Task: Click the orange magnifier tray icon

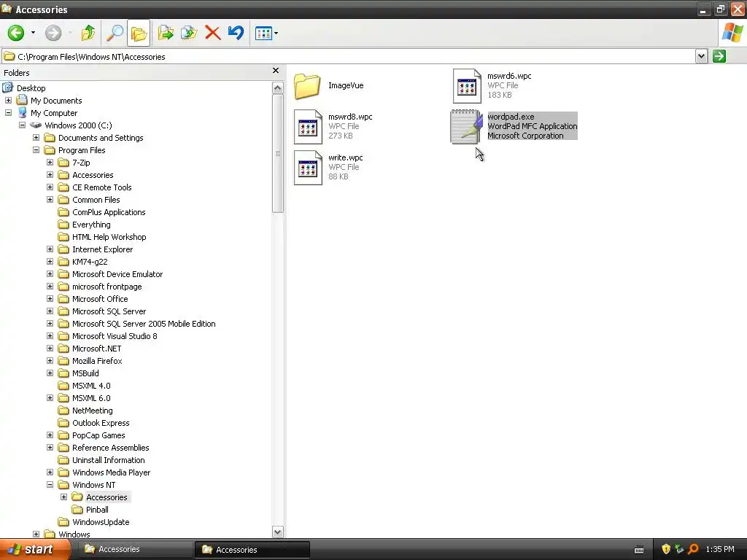Action: (693, 550)
